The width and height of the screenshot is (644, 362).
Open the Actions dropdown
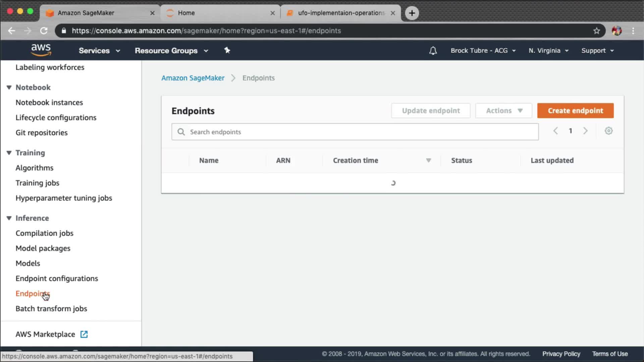504,111
